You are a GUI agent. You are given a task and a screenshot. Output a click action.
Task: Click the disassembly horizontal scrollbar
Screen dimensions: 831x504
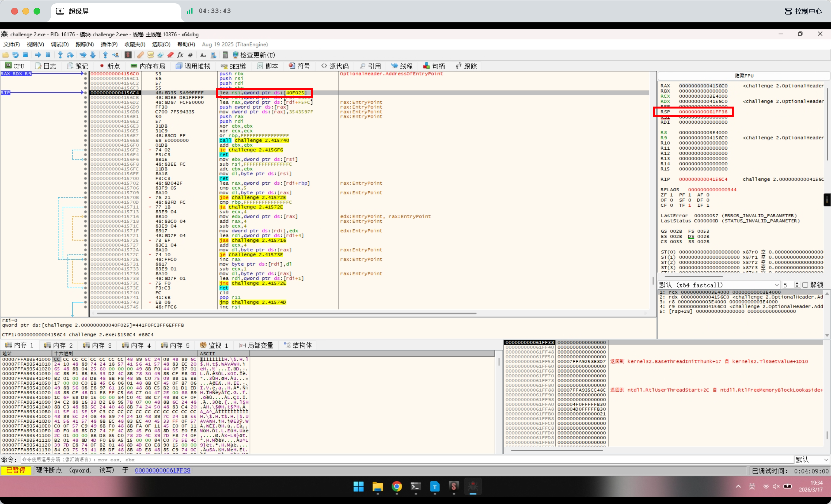[287, 313]
